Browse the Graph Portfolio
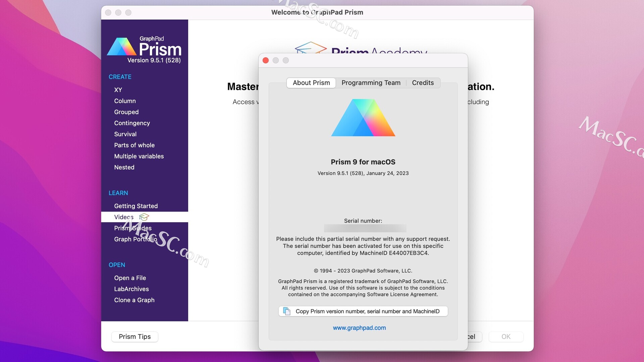 click(135, 239)
